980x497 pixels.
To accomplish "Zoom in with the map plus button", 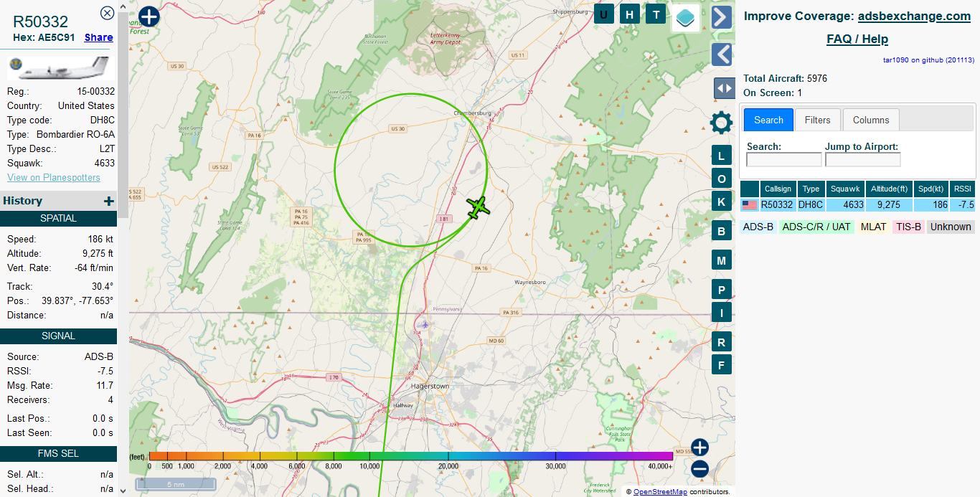I will click(699, 448).
